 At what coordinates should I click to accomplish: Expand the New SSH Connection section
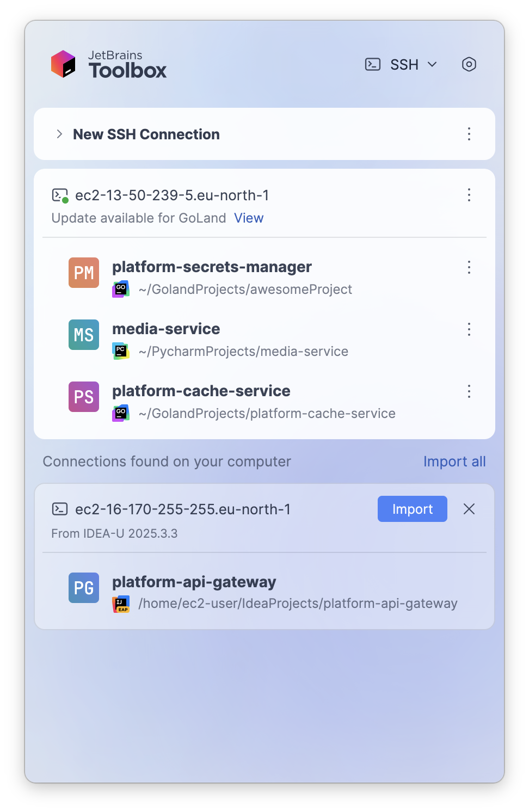pos(59,134)
